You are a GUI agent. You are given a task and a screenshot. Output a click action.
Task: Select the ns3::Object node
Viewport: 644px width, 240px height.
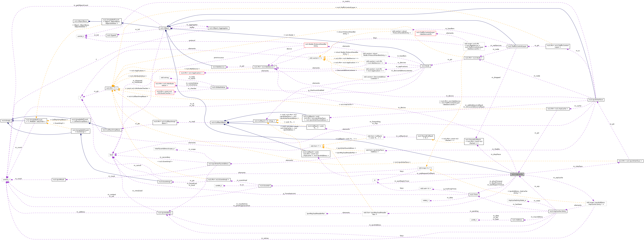point(165,28)
